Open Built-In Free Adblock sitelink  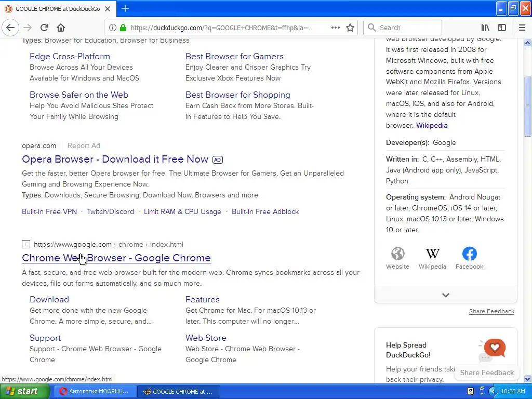(265, 211)
